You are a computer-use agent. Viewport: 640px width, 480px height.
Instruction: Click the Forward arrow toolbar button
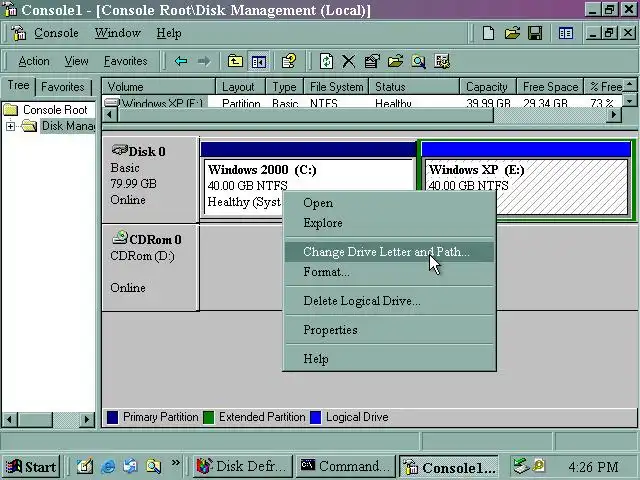pos(204,61)
